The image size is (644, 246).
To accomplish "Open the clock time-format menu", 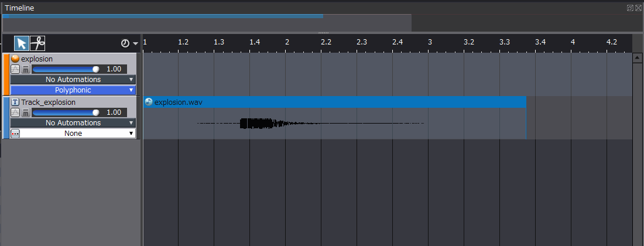I will pyautogui.click(x=129, y=43).
